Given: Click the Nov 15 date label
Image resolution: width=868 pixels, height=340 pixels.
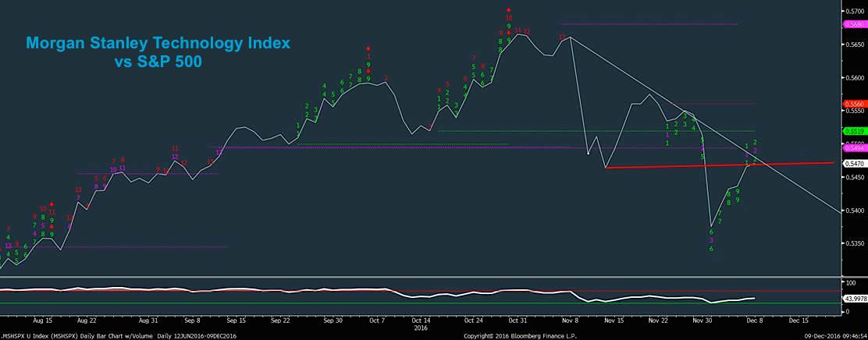Looking at the screenshot, I should 614,320.
